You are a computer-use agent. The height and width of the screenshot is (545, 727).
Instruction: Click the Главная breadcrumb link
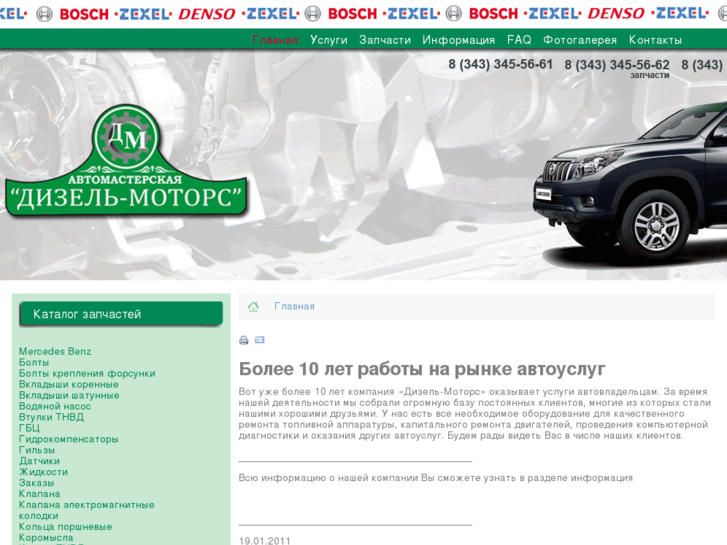pos(294,307)
